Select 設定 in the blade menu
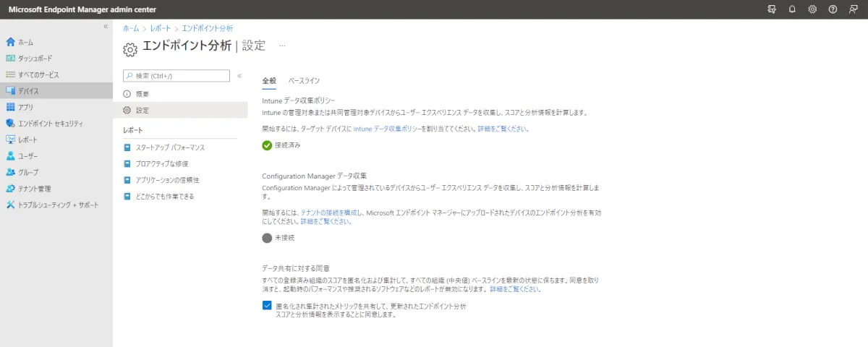This screenshot has height=347, width=868. [x=180, y=110]
